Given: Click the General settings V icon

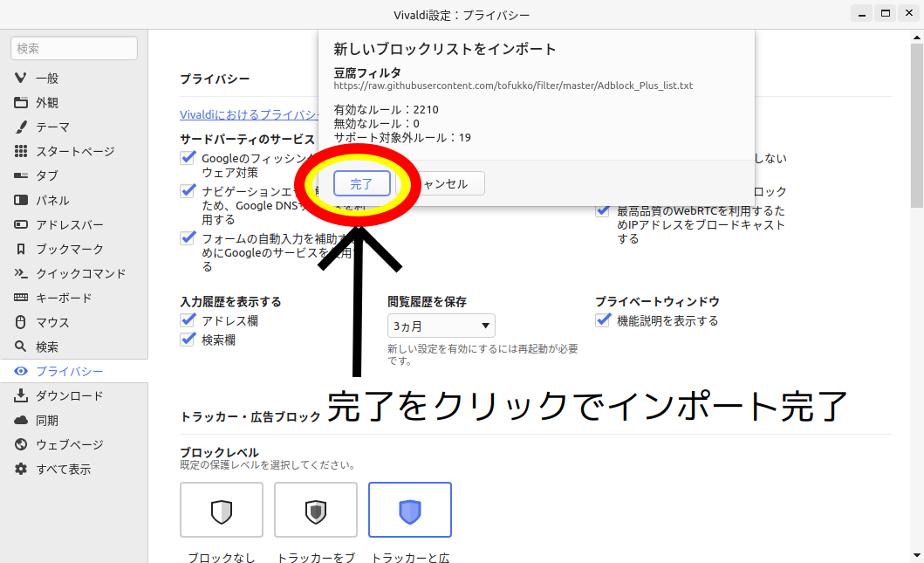Looking at the screenshot, I should (x=21, y=78).
